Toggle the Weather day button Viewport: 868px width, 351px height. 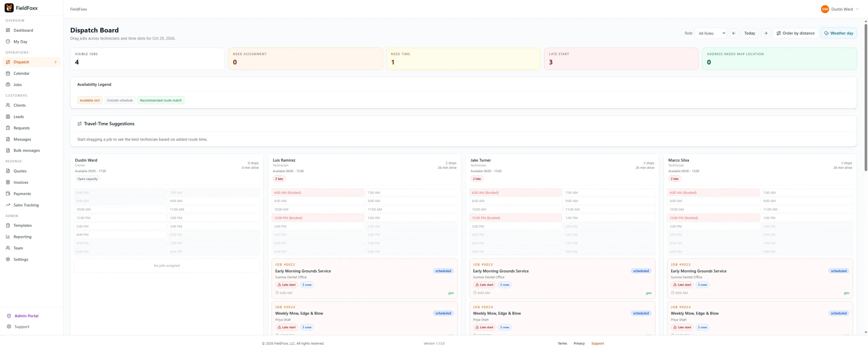coord(838,33)
